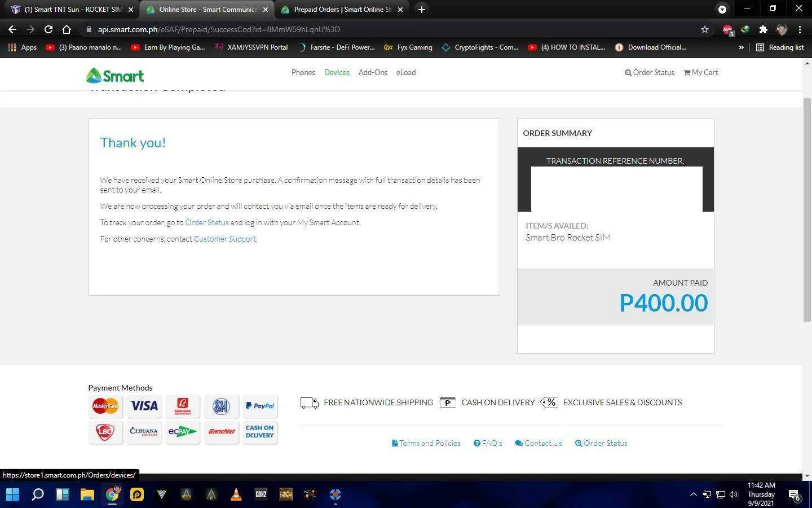812x508 pixels.
Task: Open the Fyx Gaming bookmark
Action: (x=408, y=47)
